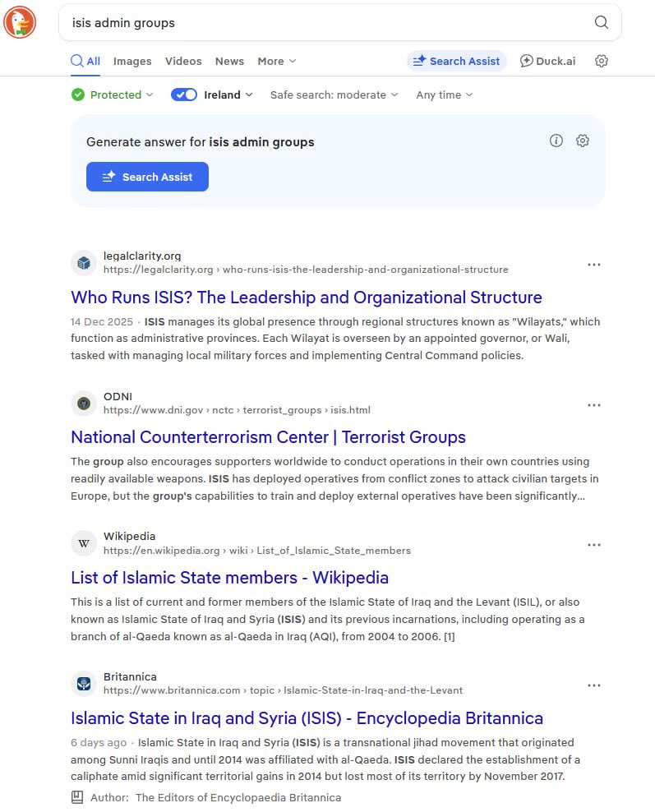The width and height of the screenshot is (655, 812).
Task: Click the blue Search Assist button
Action: point(147,177)
